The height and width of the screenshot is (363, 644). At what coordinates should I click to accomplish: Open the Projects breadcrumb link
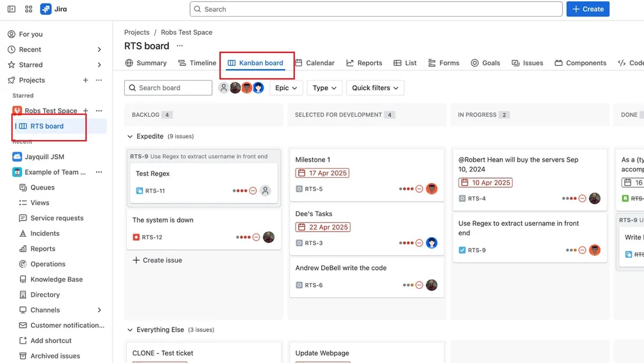[x=137, y=32]
